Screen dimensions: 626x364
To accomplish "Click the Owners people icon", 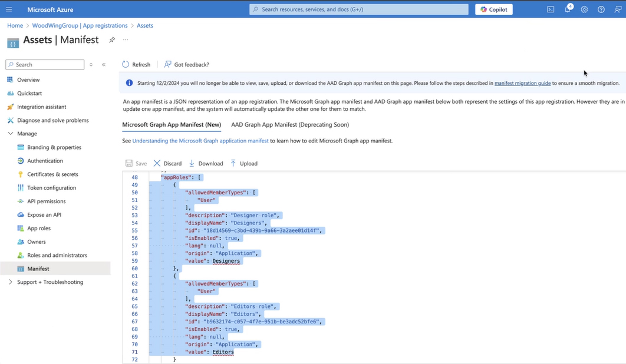I will (x=21, y=241).
